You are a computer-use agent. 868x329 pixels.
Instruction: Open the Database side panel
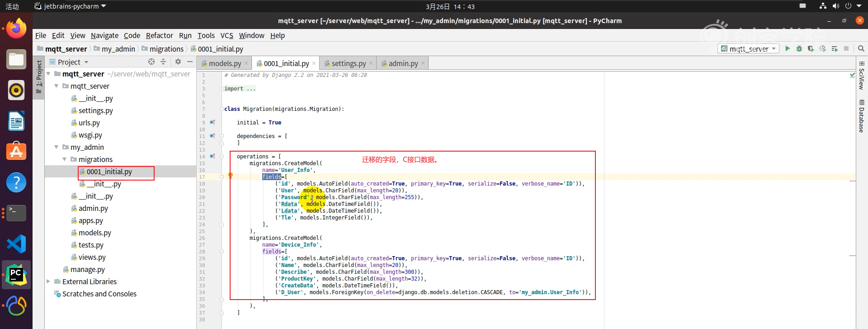click(x=862, y=116)
